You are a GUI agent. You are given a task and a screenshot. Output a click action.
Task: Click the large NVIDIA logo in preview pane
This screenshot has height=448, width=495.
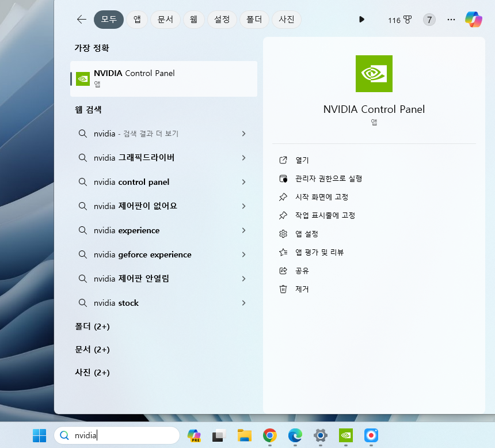[374, 74]
